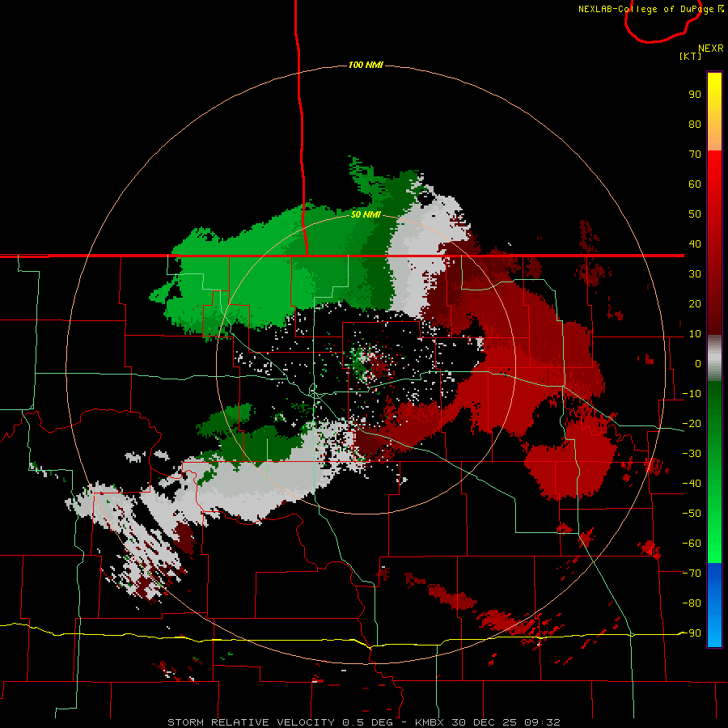Click the "0.5 DEG" elevation text
The width and height of the screenshot is (728, 728).
[368, 722]
